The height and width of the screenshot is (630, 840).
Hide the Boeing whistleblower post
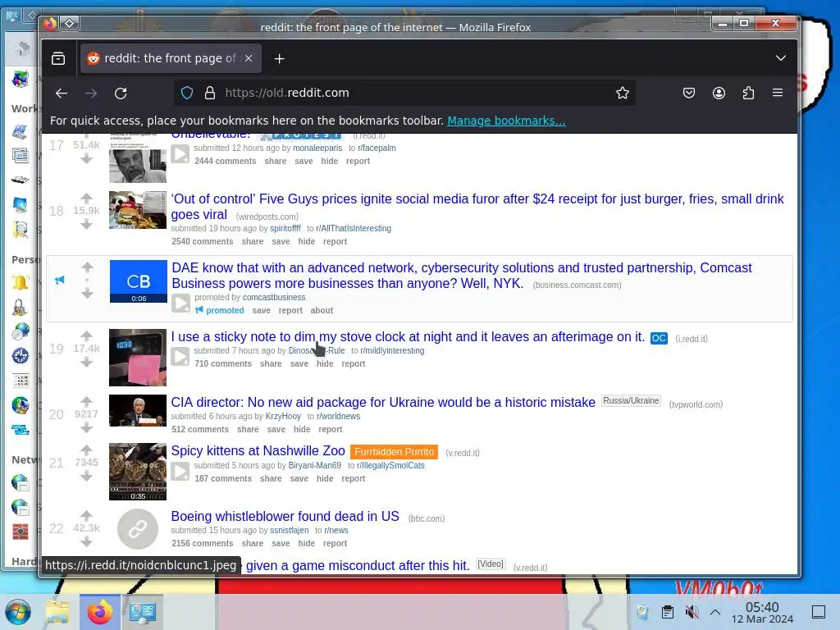point(307,543)
